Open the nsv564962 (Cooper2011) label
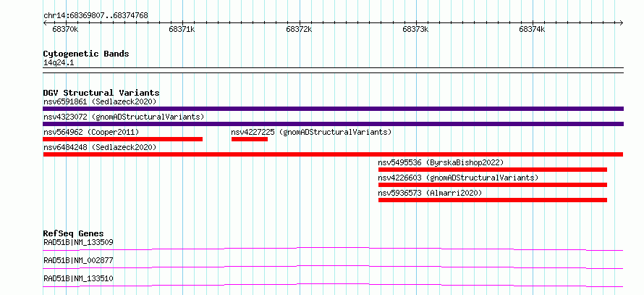The height and width of the screenshot is (295, 644). (91, 132)
